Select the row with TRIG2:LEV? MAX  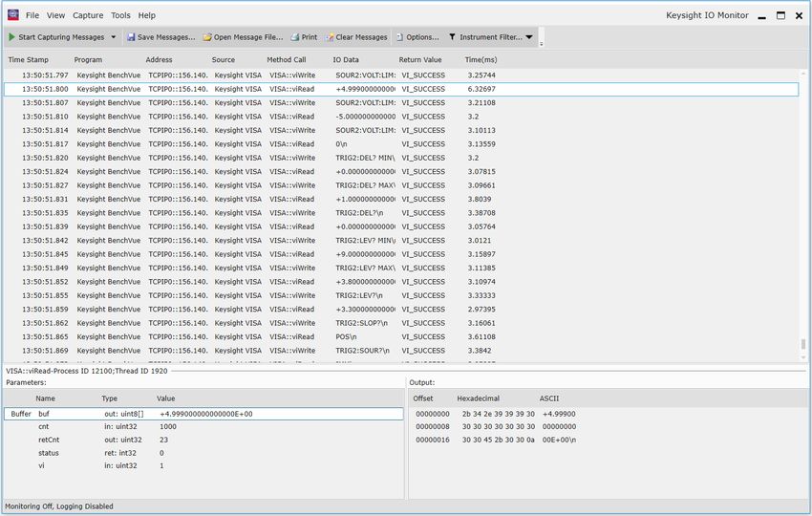tap(401, 268)
